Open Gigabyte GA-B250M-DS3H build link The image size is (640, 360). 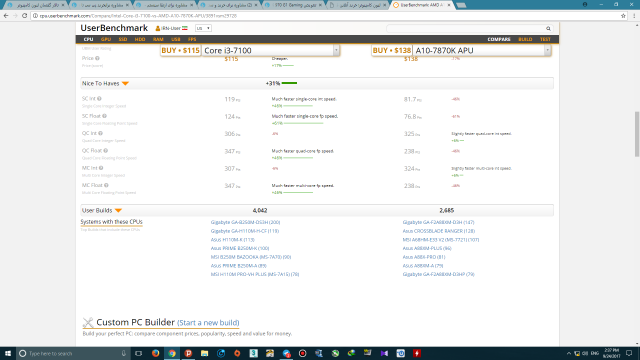(245, 222)
